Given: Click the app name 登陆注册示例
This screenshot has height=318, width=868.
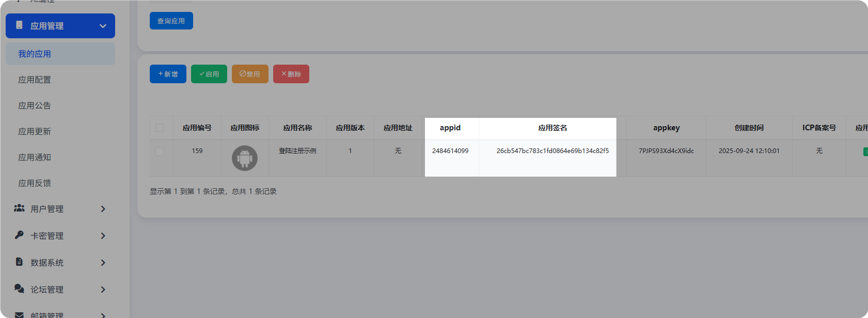Looking at the screenshot, I should point(298,151).
